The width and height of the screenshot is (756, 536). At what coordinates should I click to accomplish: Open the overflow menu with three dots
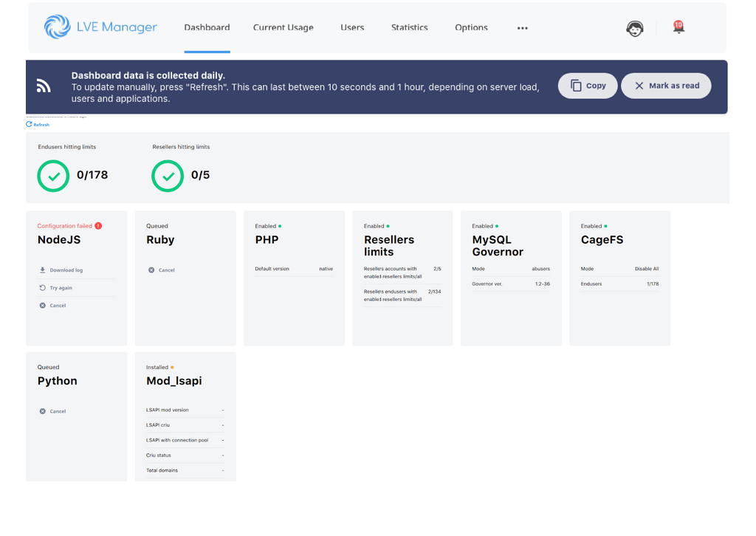pyautogui.click(x=522, y=28)
